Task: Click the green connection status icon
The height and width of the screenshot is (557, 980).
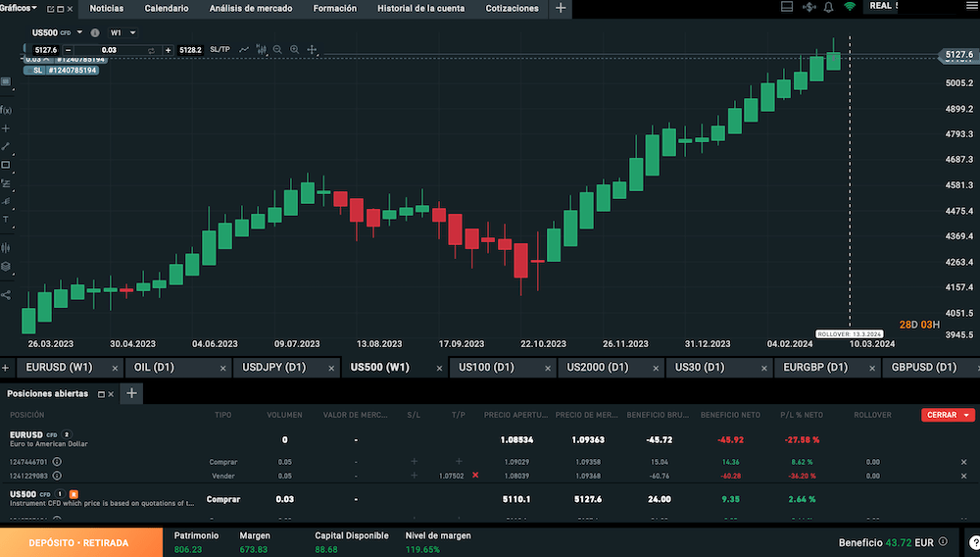Action: [850, 8]
